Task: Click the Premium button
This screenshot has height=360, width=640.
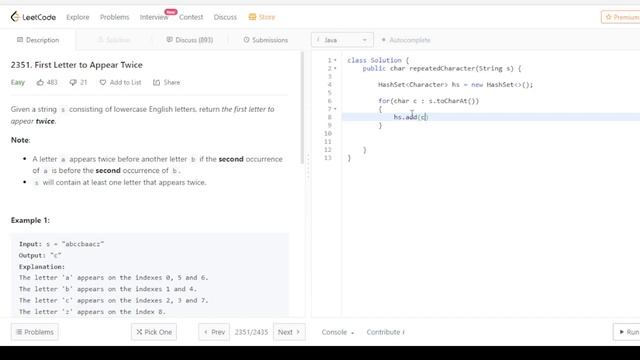Action: [x=621, y=17]
